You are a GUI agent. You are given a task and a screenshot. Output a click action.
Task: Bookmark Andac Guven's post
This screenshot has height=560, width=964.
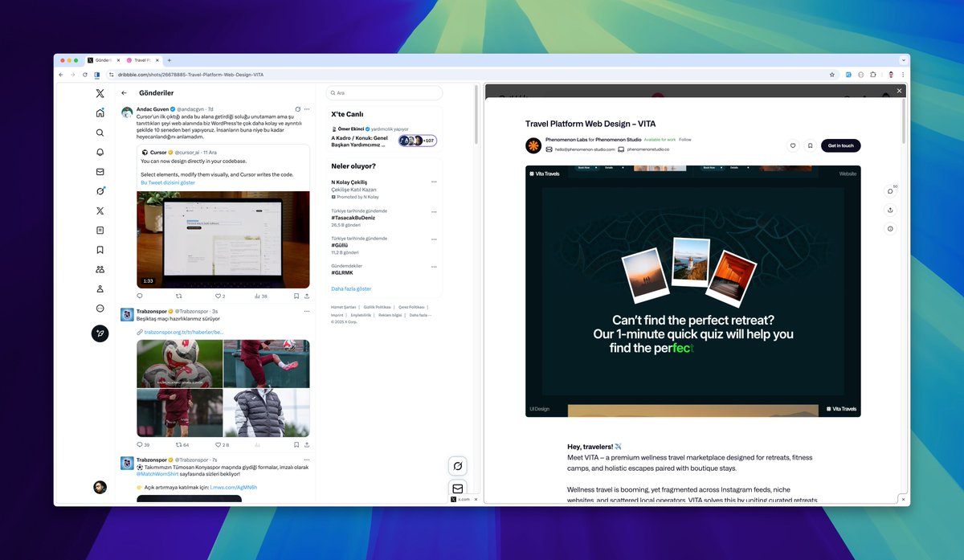coord(296,296)
